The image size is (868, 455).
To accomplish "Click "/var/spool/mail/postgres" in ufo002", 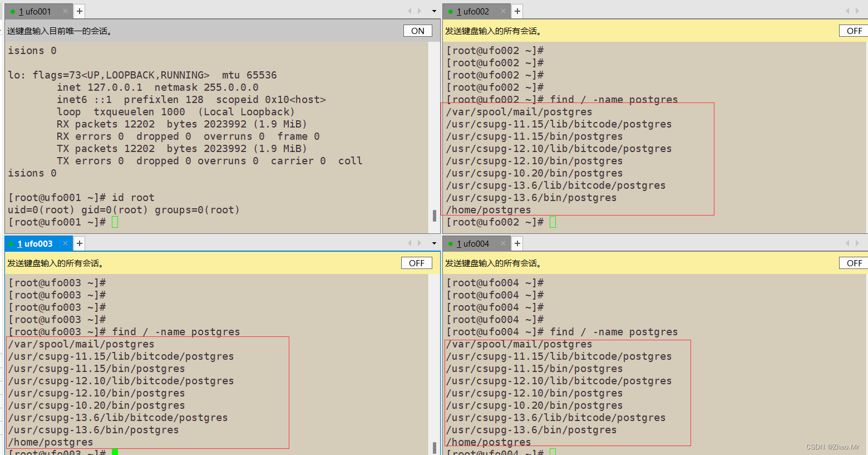I will (x=519, y=112).
